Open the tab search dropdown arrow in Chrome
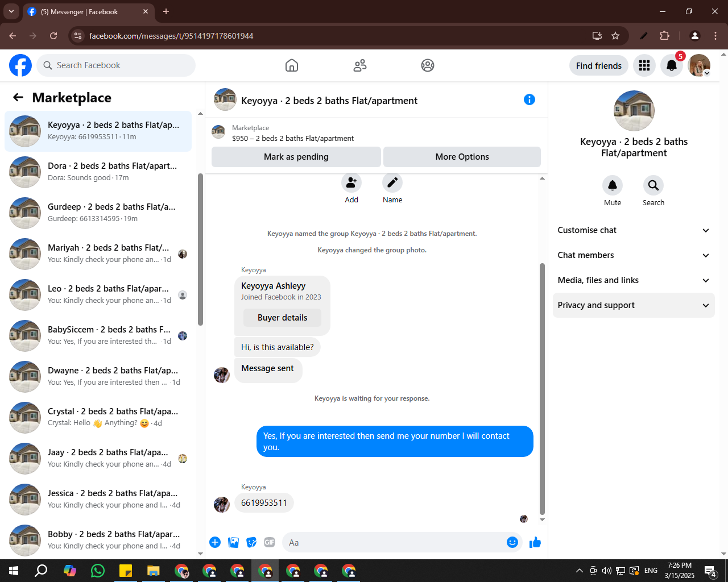This screenshot has height=582, width=728. (x=11, y=11)
